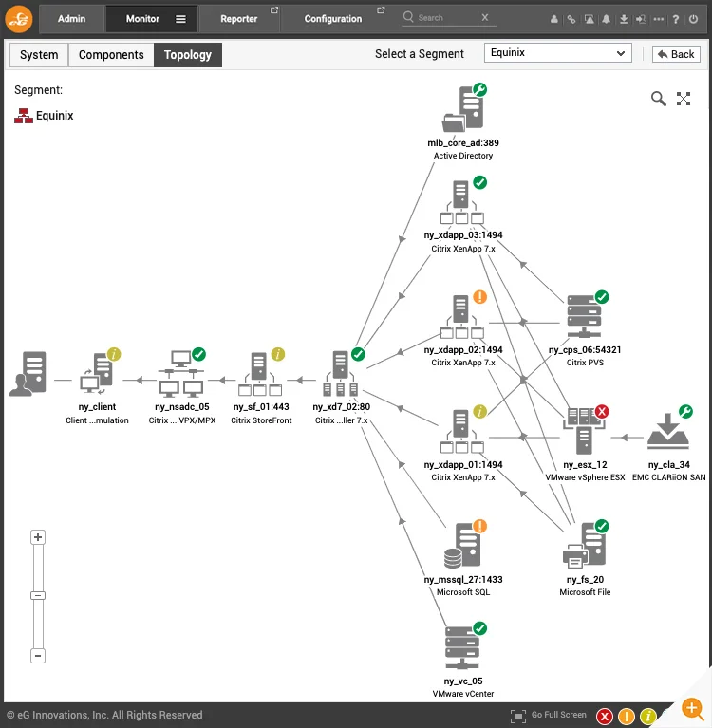Click the red critical badge on ny_esx_12
The width and height of the screenshot is (712, 728).
[x=602, y=411]
